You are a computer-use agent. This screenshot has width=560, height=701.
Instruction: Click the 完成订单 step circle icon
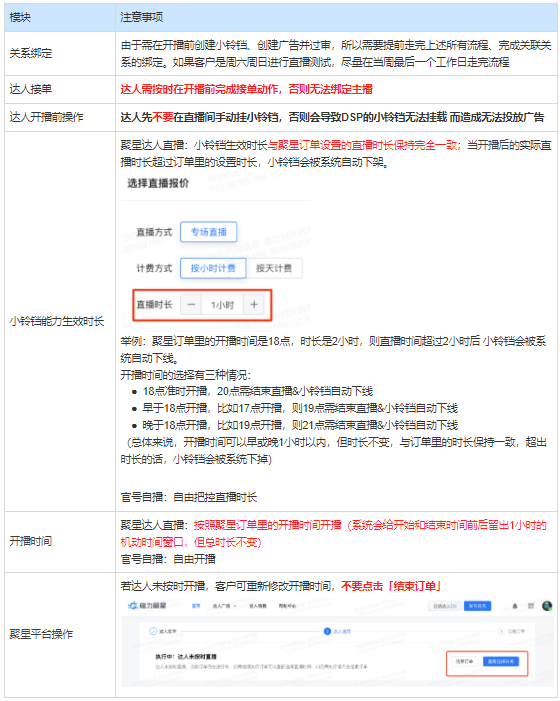(x=501, y=631)
